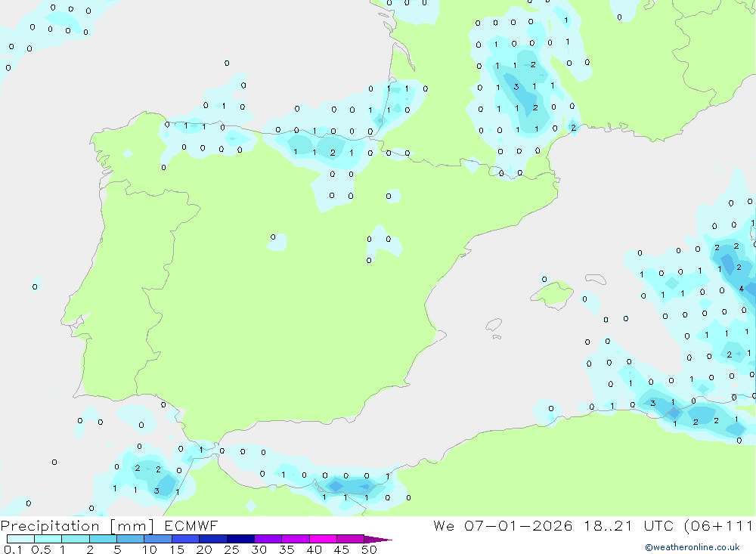Click the "30" legend scale label

click(x=259, y=549)
